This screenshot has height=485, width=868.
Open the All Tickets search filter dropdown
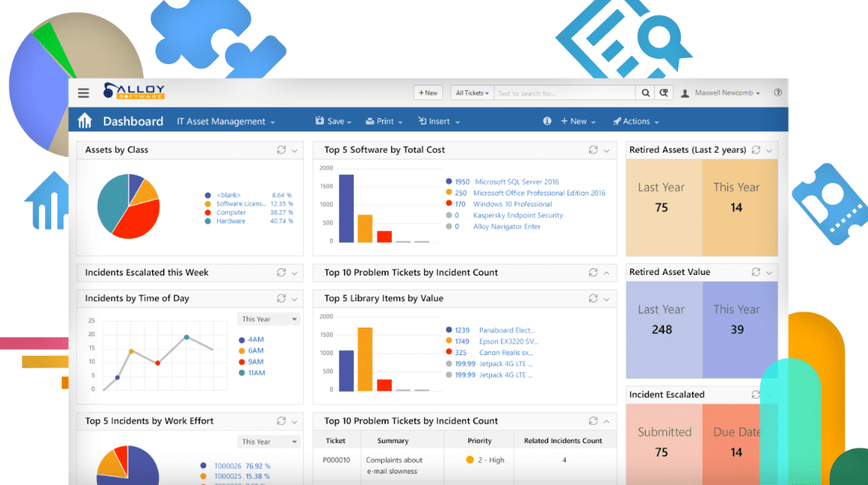click(x=471, y=93)
